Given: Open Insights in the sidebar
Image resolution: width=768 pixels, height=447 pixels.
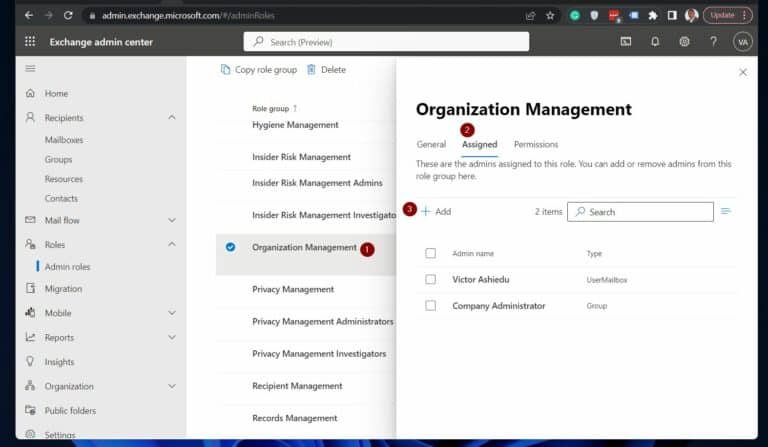Looking at the screenshot, I should point(59,362).
